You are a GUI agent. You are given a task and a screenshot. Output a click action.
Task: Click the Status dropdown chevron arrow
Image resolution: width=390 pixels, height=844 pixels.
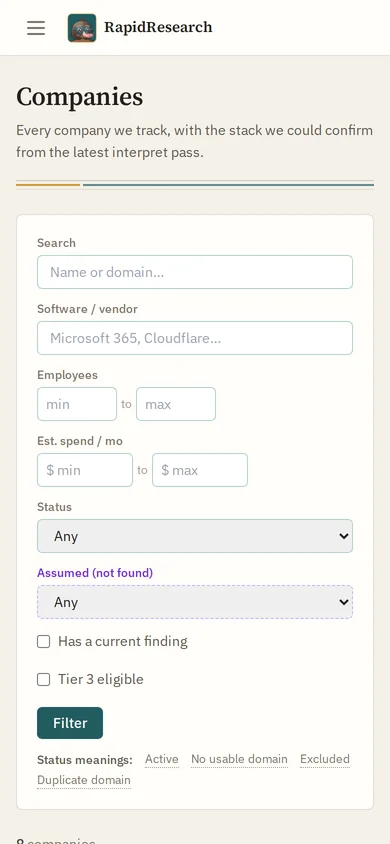point(343,536)
